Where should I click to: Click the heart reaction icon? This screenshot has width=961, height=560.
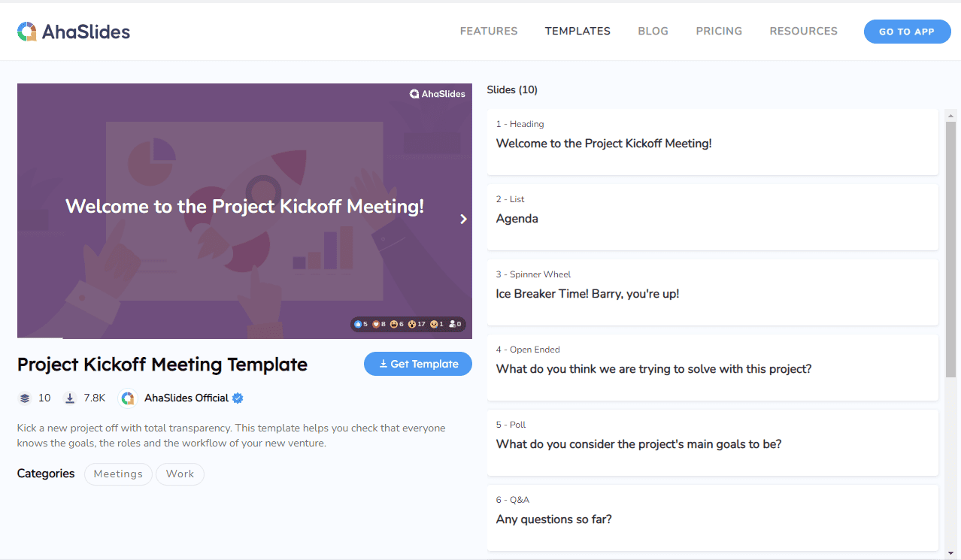tap(376, 324)
